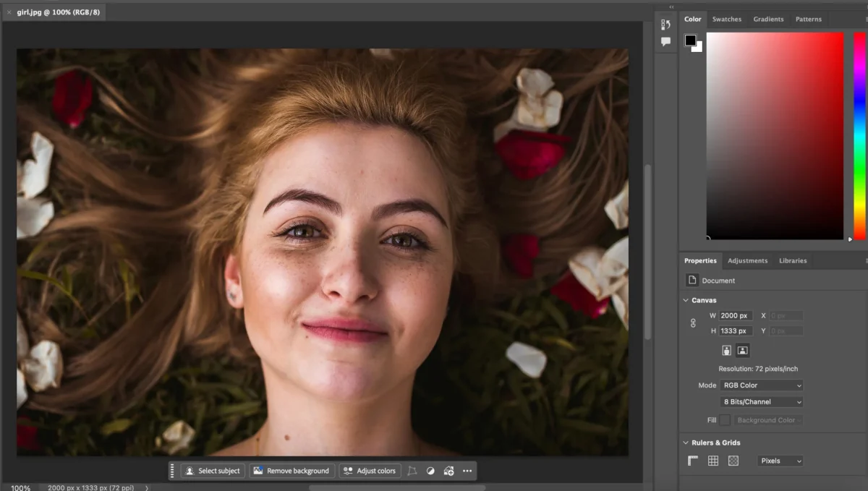
Task: Toggle the link between canvas width and height
Action: [693, 323]
